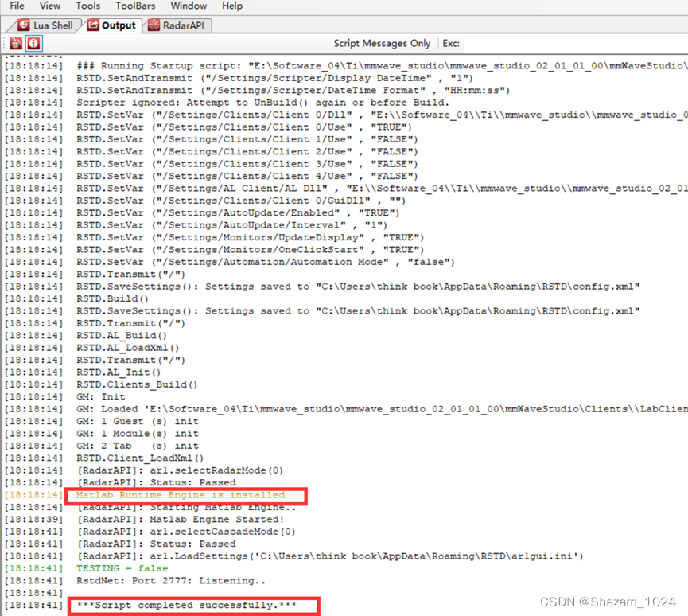
Task: Click the 'GM: 1 Guest (s) init' line
Action: [138, 422]
